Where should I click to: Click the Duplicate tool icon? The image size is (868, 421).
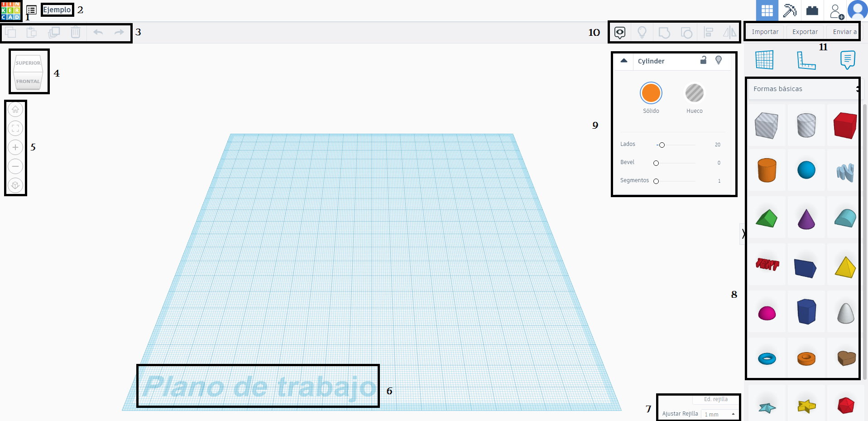pyautogui.click(x=54, y=33)
